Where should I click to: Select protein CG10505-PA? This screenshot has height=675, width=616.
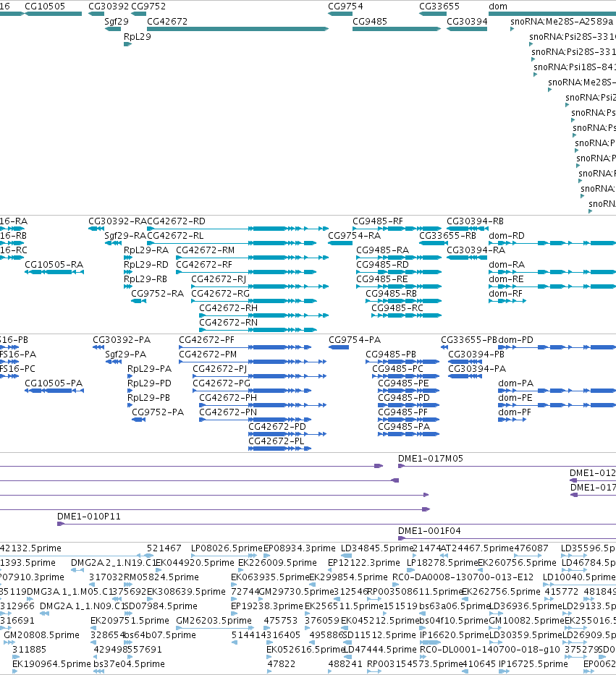click(x=54, y=391)
